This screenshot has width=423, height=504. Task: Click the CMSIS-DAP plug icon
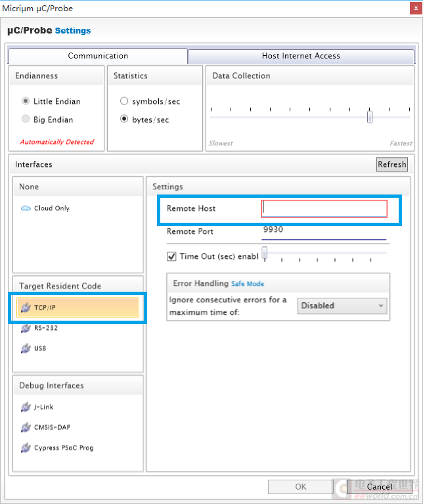pos(26,428)
